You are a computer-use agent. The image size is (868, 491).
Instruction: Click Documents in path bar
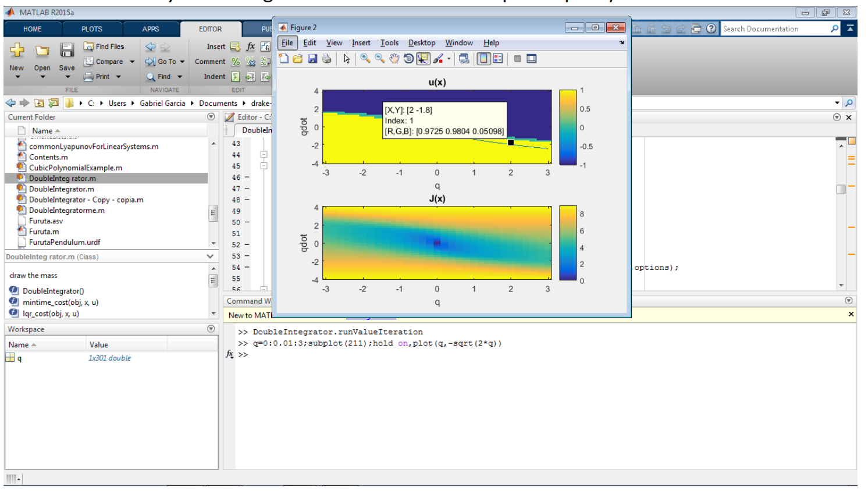[218, 103]
